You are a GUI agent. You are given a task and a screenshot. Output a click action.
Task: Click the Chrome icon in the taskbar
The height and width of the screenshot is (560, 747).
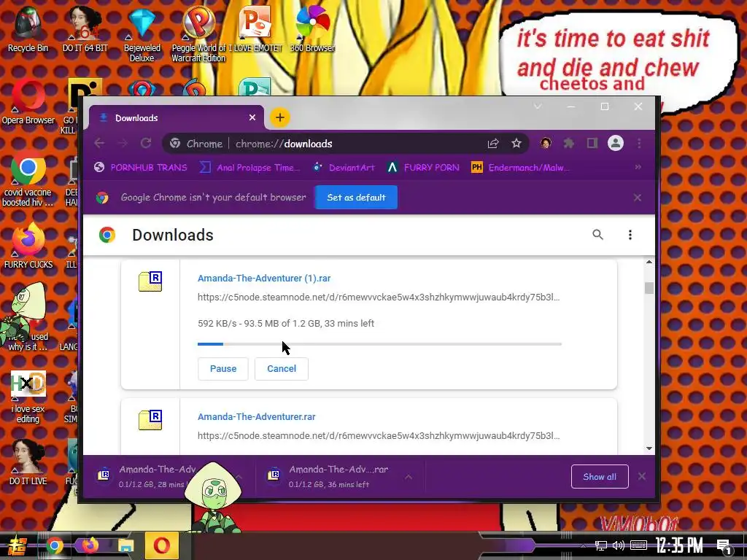click(x=54, y=545)
